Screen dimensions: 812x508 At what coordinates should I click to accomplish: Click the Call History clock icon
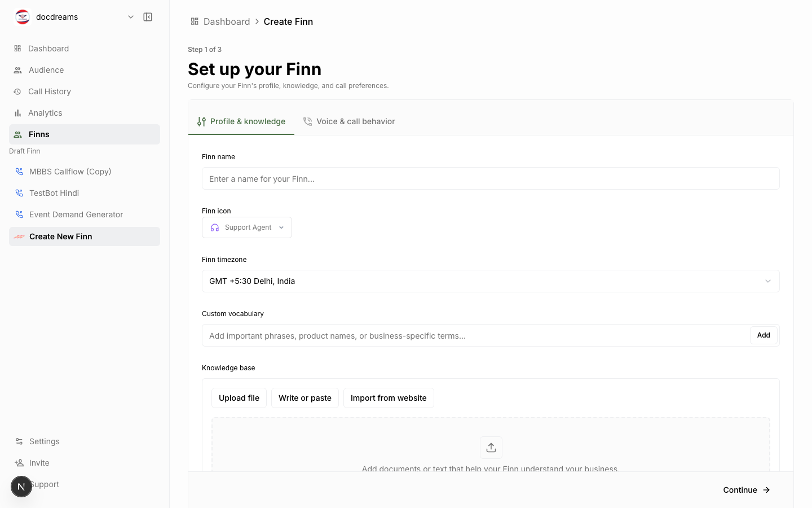[17, 91]
